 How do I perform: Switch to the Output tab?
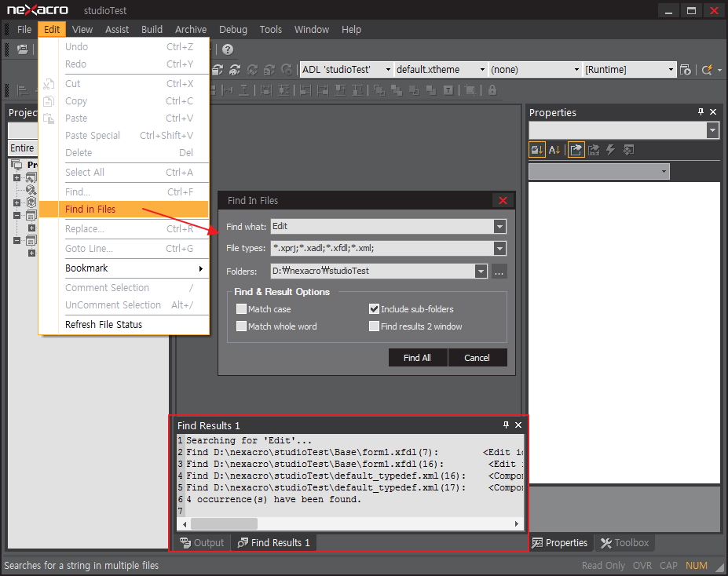click(203, 542)
